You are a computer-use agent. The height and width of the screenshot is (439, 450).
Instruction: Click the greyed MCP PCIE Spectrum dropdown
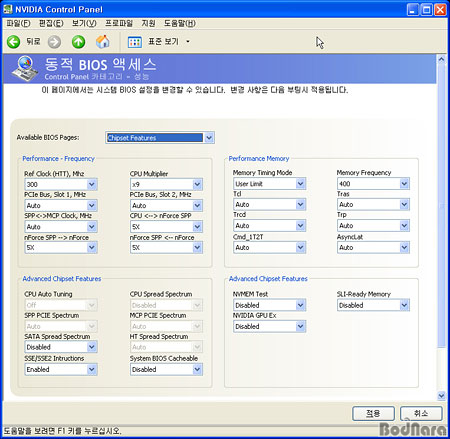166,326
